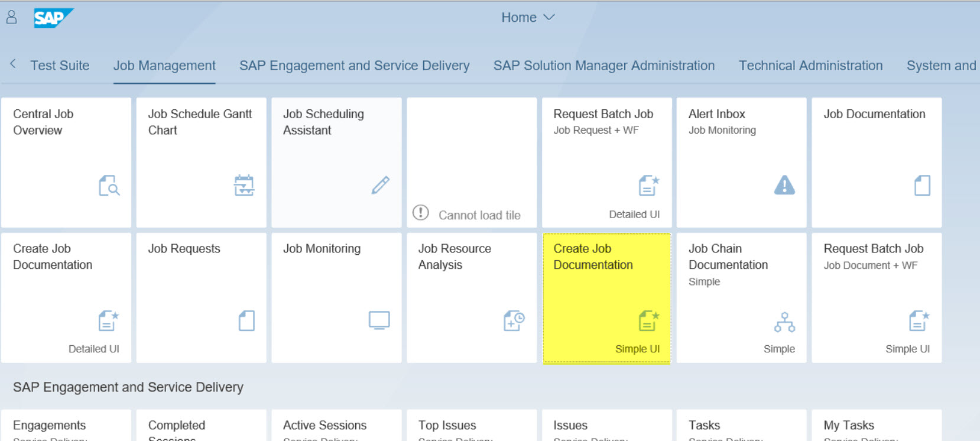This screenshot has width=980, height=441.
Task: Click the SAP Engagement and Service Delivery heading
Action: click(128, 387)
